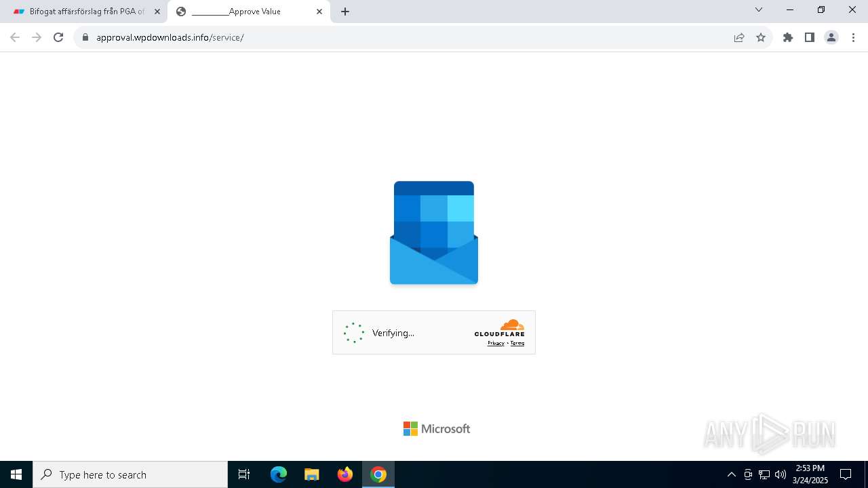Open the network status tray icon
Screen dimensions: 868x488
coord(764,474)
